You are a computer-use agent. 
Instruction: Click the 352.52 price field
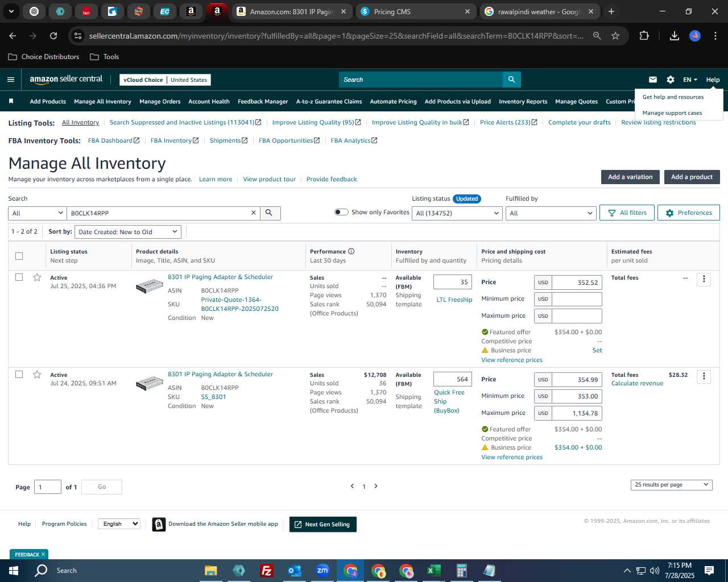[577, 282]
